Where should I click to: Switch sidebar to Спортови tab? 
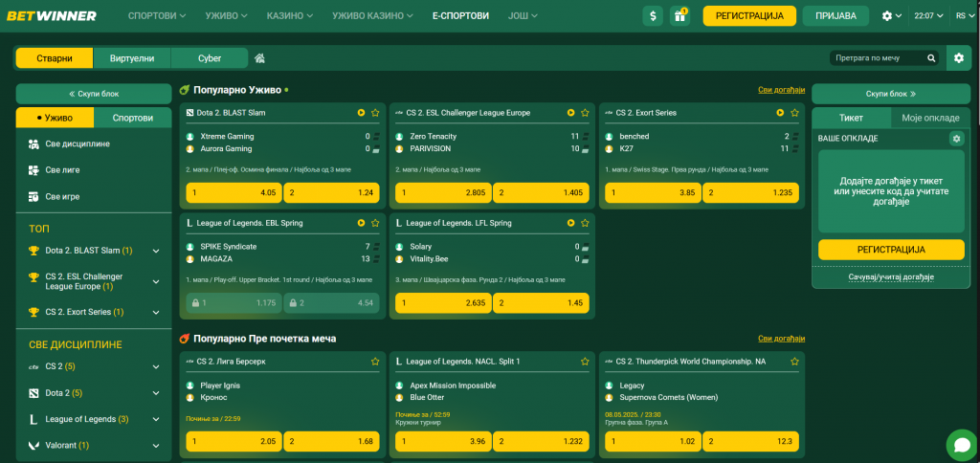(132, 118)
